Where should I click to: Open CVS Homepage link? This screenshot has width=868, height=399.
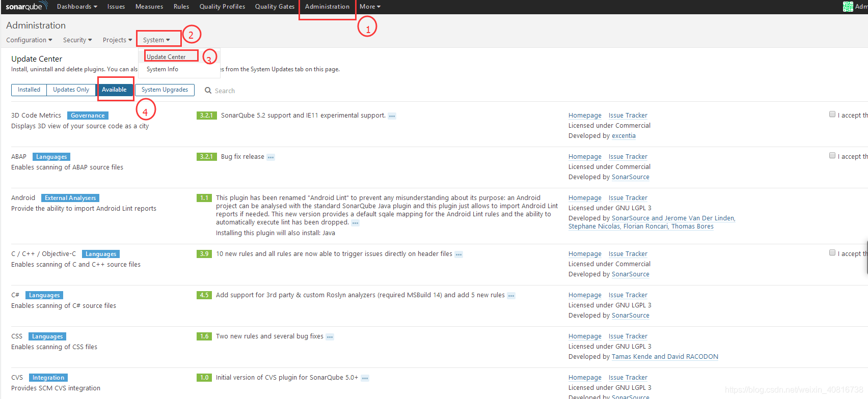click(585, 378)
